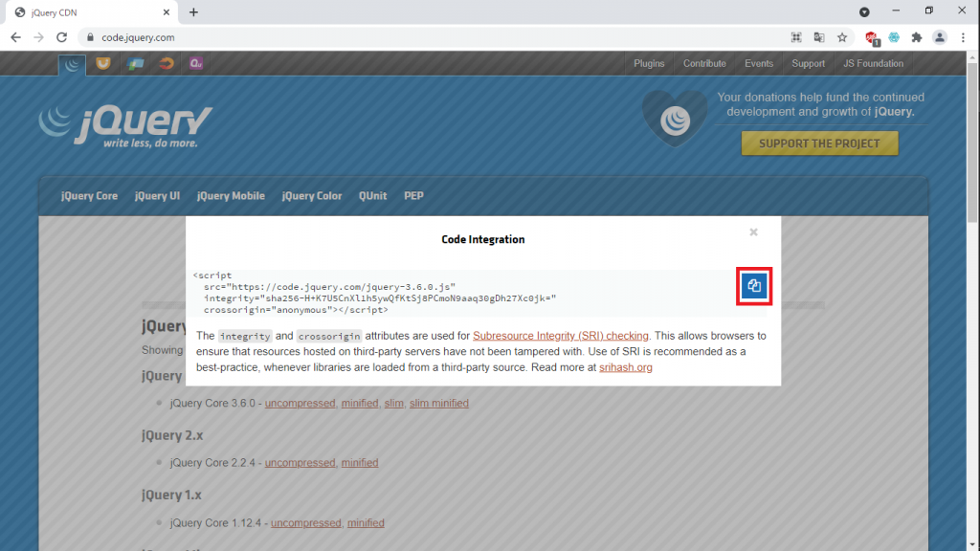Screen dimensions: 980x551
Task: Open the Contribute menu
Action: pos(704,63)
